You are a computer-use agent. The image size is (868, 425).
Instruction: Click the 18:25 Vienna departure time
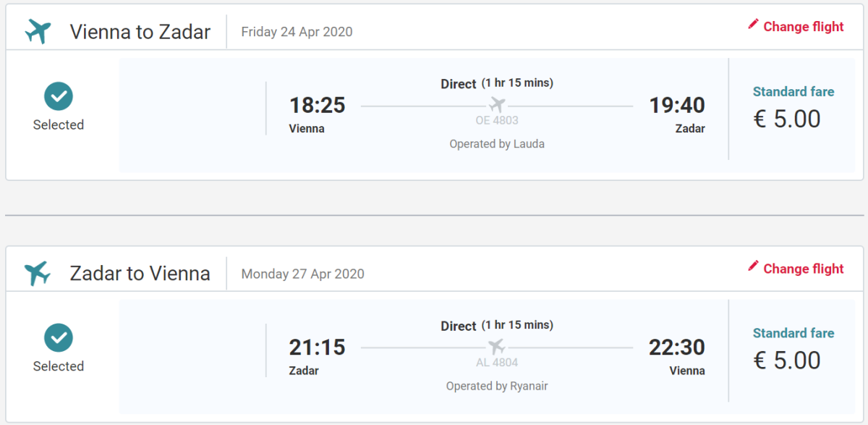coord(317,106)
